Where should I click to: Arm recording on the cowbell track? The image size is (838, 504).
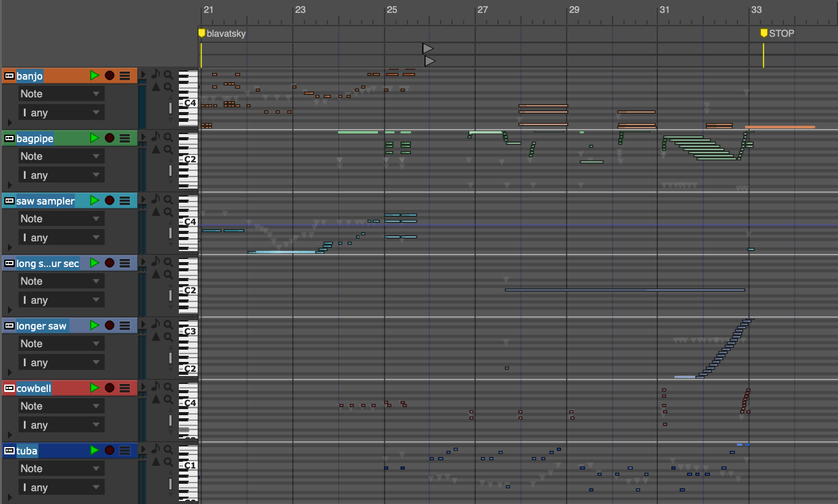tap(110, 388)
